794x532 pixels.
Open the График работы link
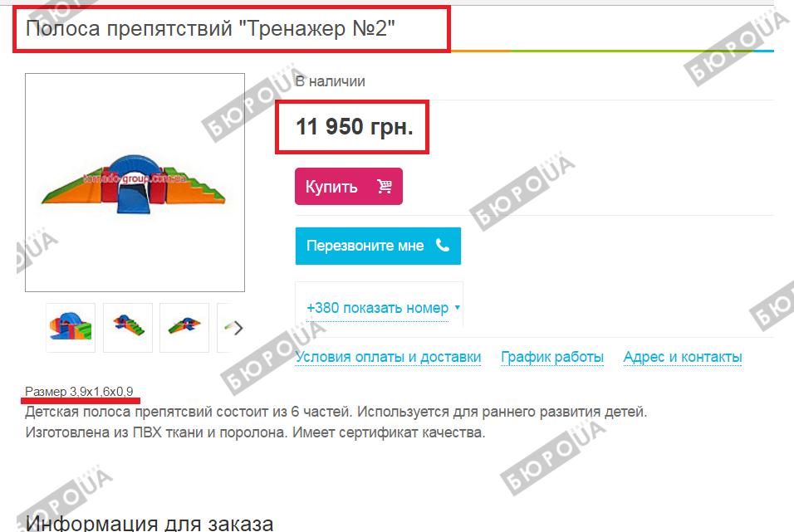click(552, 357)
